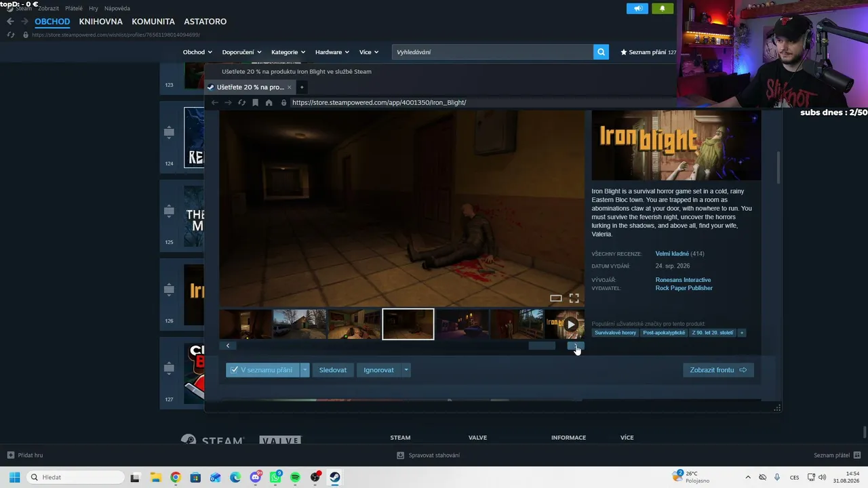Open the screenshot in fullscreen
Screen dimensions: 868x488
pyautogui.click(x=574, y=298)
